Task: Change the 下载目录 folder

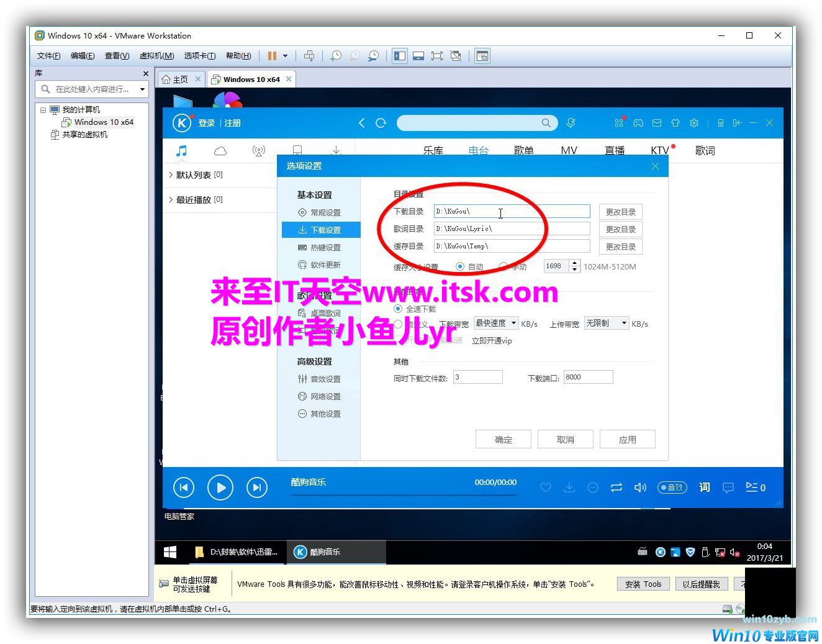Action: [x=621, y=212]
